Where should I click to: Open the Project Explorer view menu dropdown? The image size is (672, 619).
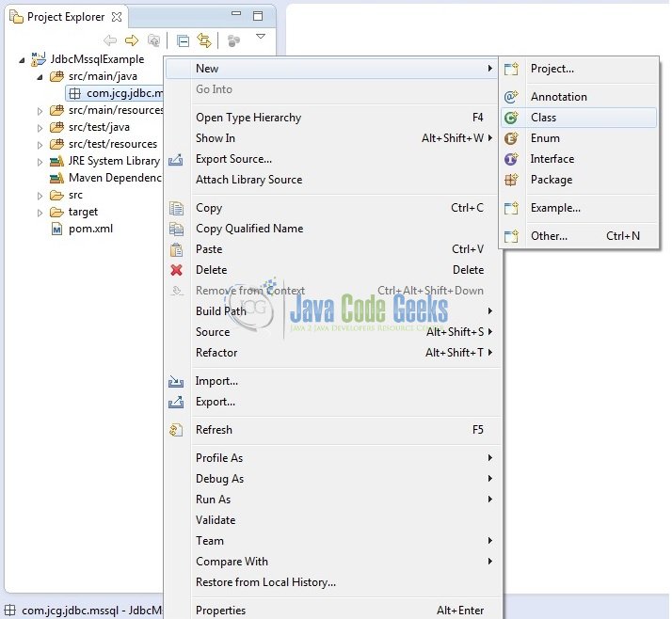[261, 37]
